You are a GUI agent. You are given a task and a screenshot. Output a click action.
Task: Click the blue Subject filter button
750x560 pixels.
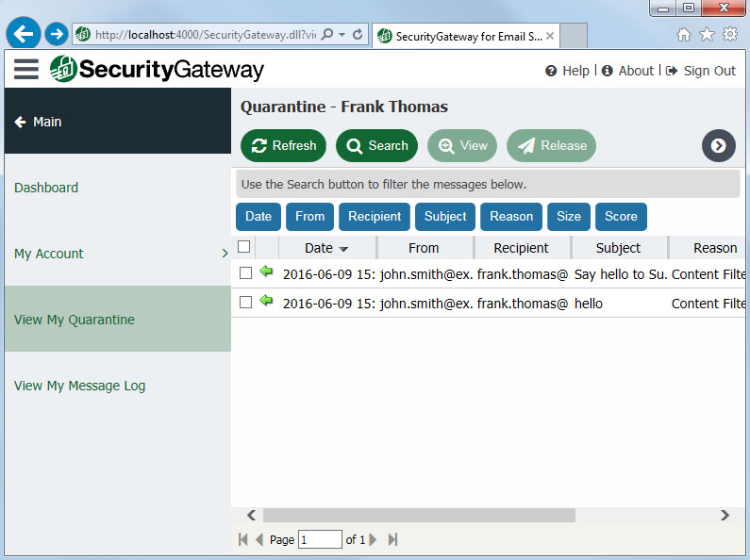[x=445, y=217]
